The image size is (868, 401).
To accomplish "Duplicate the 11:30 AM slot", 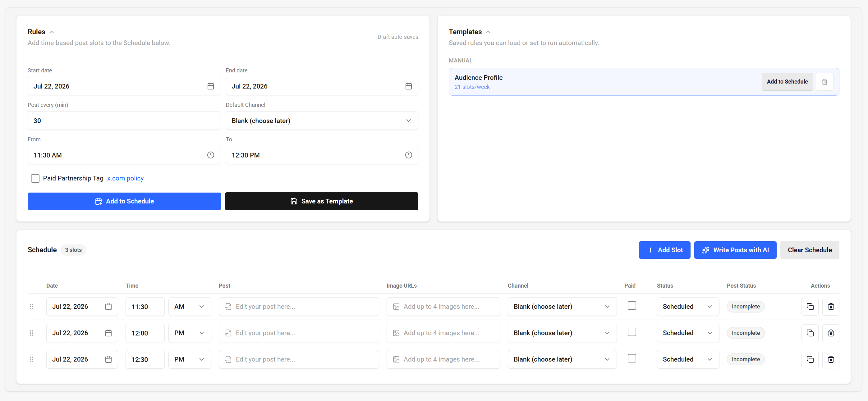I will click(x=810, y=307).
